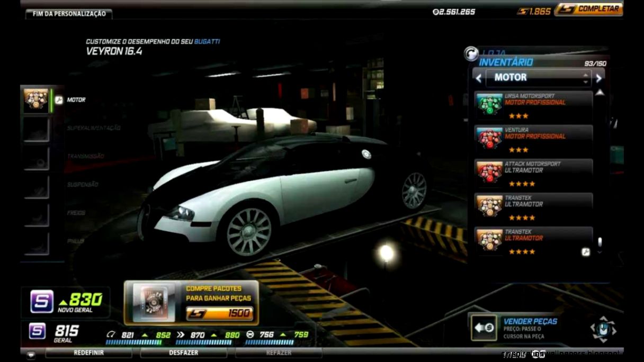Select the Transmissão tuning slot
644x362 pixels.
(35, 157)
